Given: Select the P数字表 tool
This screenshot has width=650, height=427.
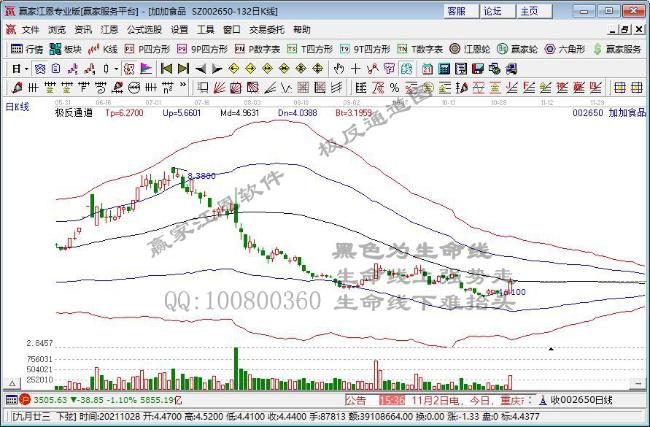Looking at the screenshot, I should coord(259,48).
